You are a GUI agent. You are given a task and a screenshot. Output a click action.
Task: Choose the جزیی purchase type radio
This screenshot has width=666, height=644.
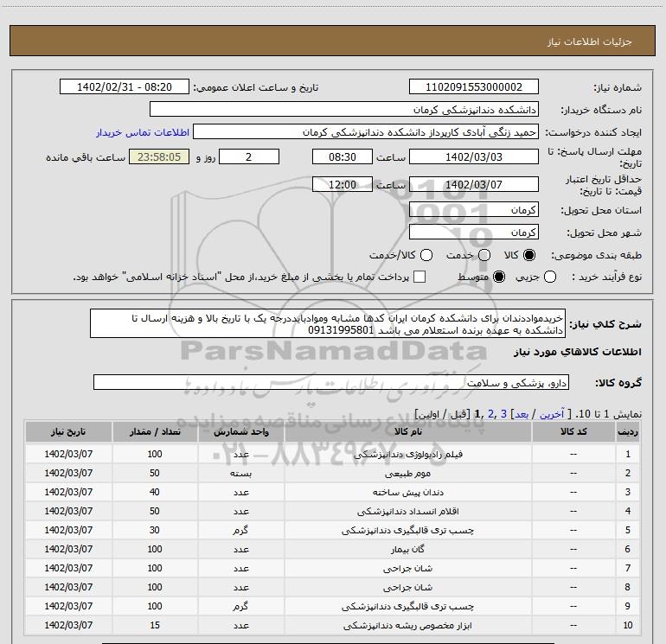pyautogui.click(x=550, y=277)
